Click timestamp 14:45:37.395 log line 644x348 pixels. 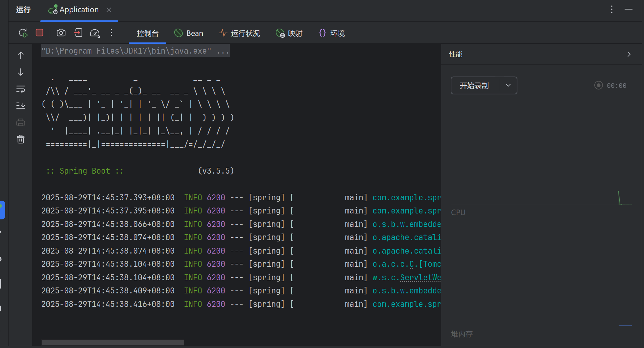click(x=108, y=211)
